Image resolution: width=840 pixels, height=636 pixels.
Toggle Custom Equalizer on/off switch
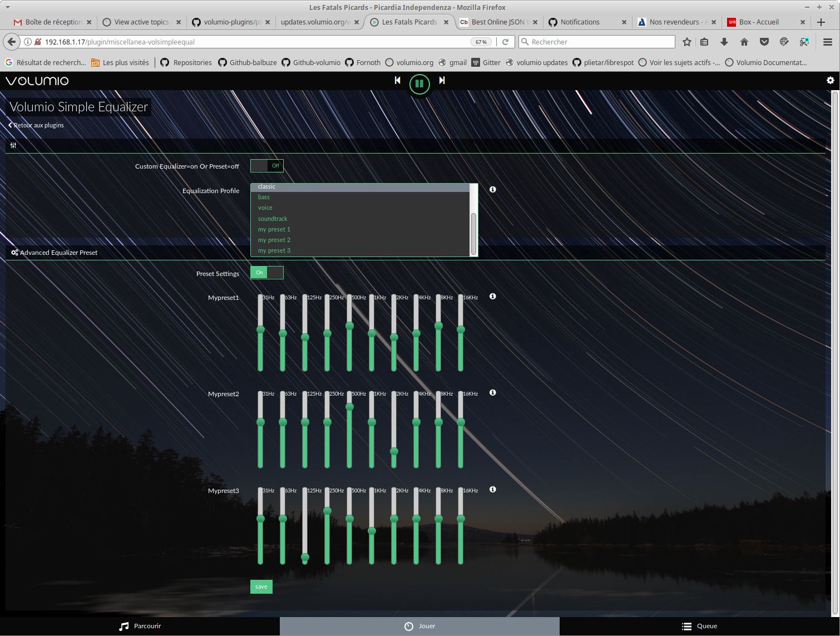267,166
